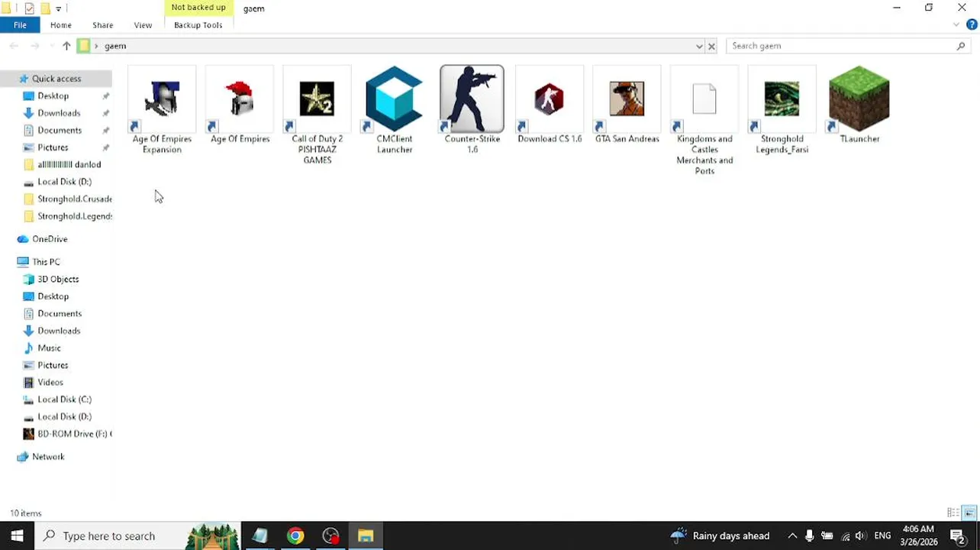Screen dimensions: 980x550
Task: Open Music under This PC
Action: click(x=49, y=348)
